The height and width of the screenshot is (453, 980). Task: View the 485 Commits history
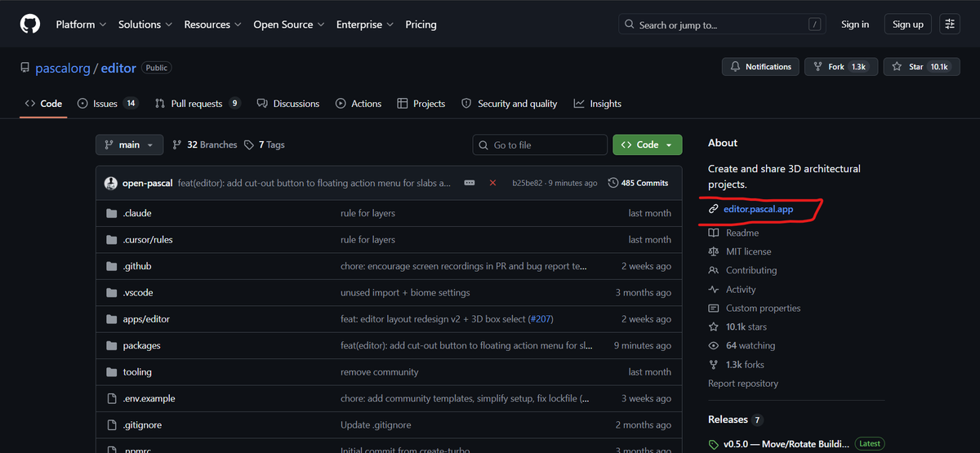639,183
